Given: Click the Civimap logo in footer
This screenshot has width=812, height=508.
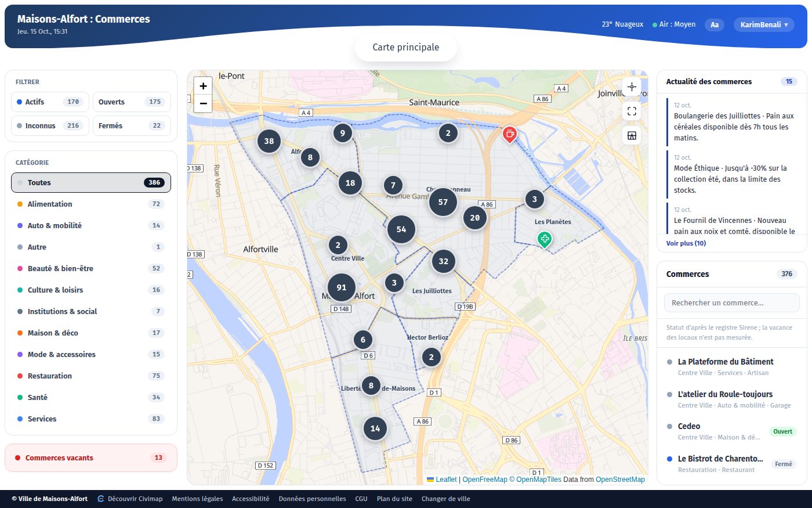Looking at the screenshot, I should (101, 499).
